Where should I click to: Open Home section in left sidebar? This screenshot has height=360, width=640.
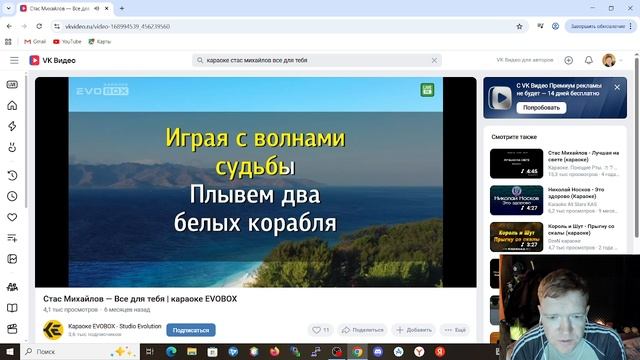(x=12, y=105)
